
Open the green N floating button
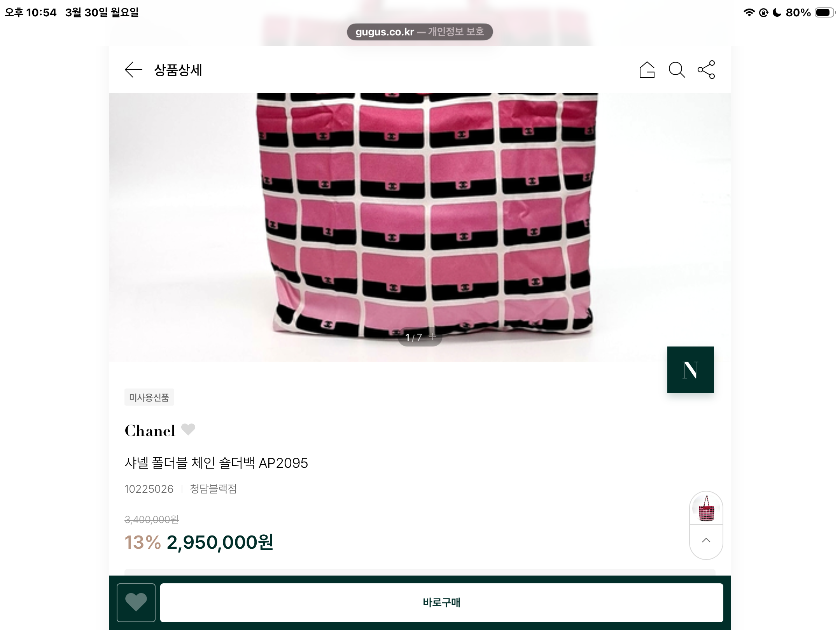690,369
